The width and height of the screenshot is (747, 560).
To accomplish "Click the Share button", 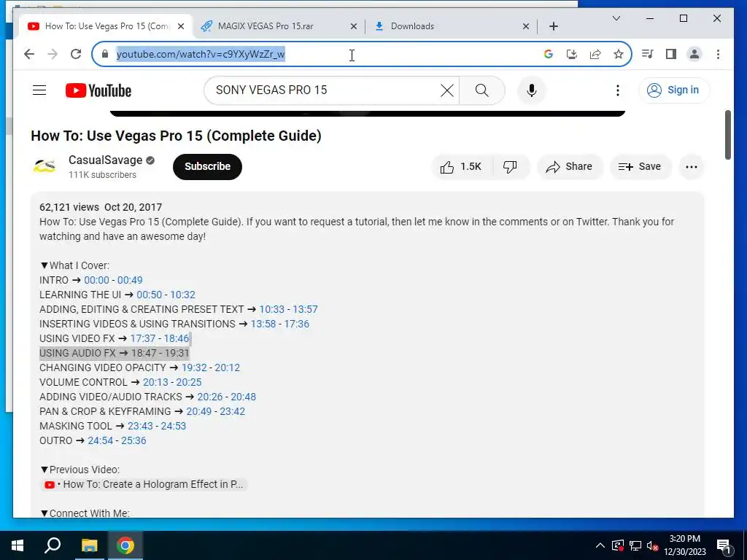I will 570,167.
